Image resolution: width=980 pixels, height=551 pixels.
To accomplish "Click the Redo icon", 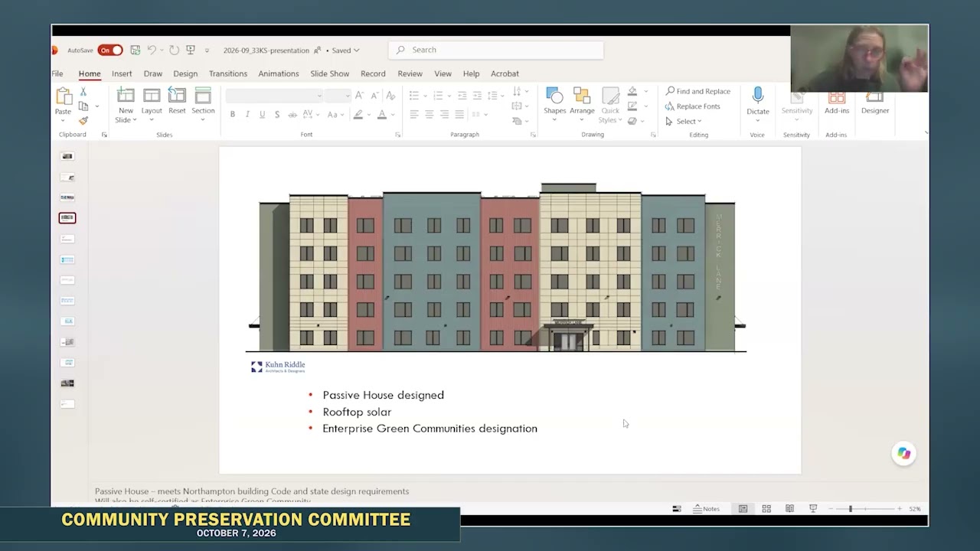I will 175,50.
